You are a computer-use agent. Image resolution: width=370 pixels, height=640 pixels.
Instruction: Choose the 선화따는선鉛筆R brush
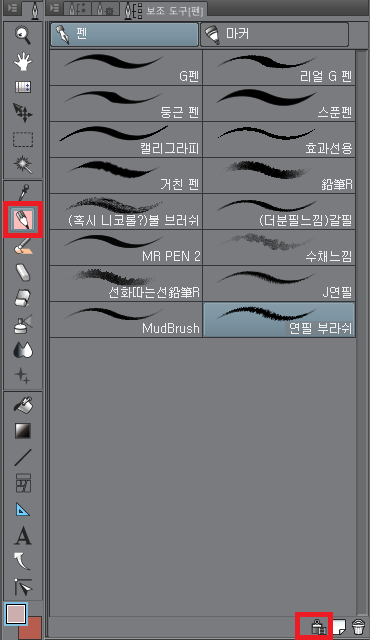coord(126,283)
